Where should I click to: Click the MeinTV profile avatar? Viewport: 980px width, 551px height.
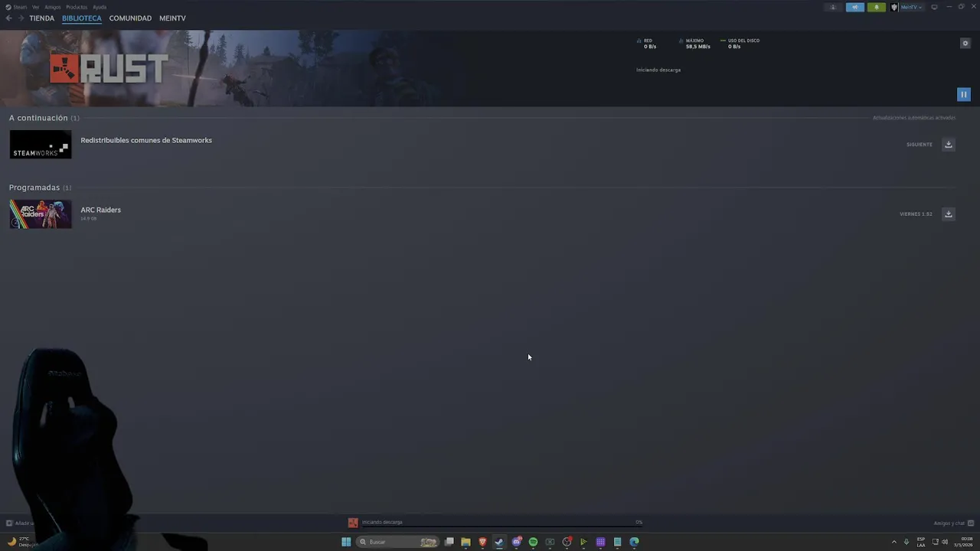(893, 7)
